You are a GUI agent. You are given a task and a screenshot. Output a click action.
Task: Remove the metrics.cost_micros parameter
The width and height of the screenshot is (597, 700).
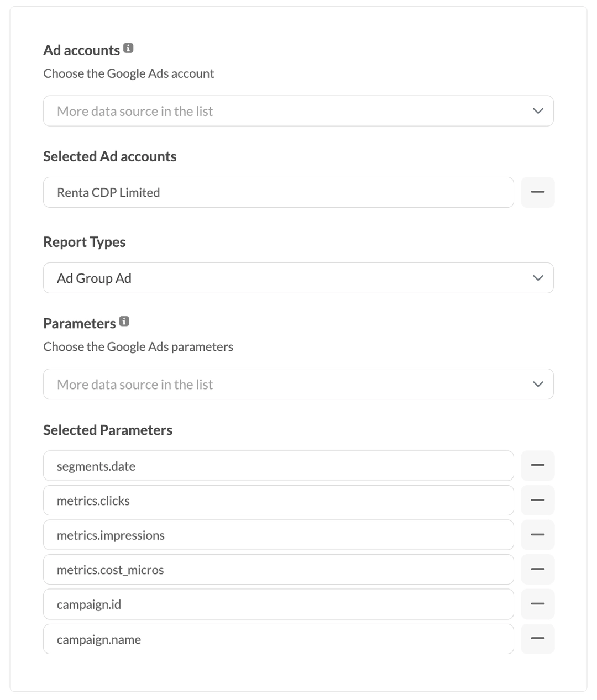[x=537, y=569]
